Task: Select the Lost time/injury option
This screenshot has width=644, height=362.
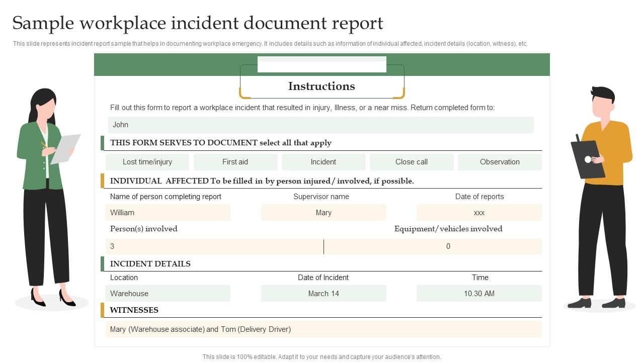Action: 147,162
